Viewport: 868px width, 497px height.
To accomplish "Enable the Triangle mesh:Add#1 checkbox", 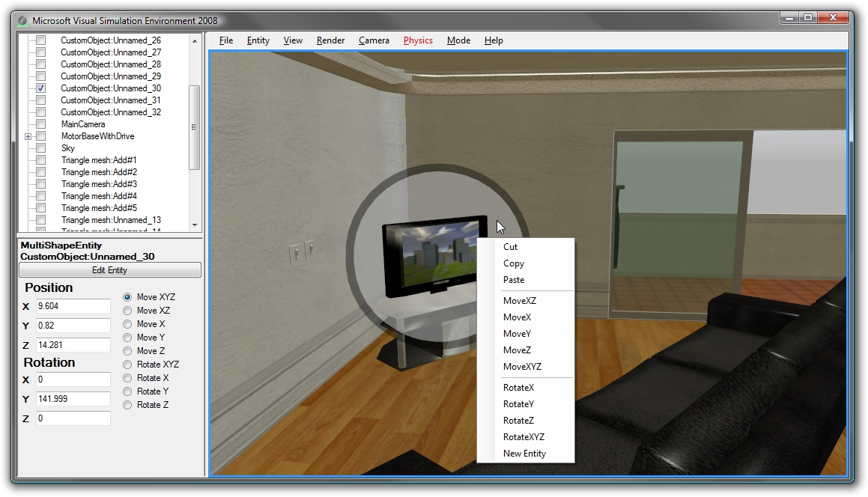I will (40, 159).
